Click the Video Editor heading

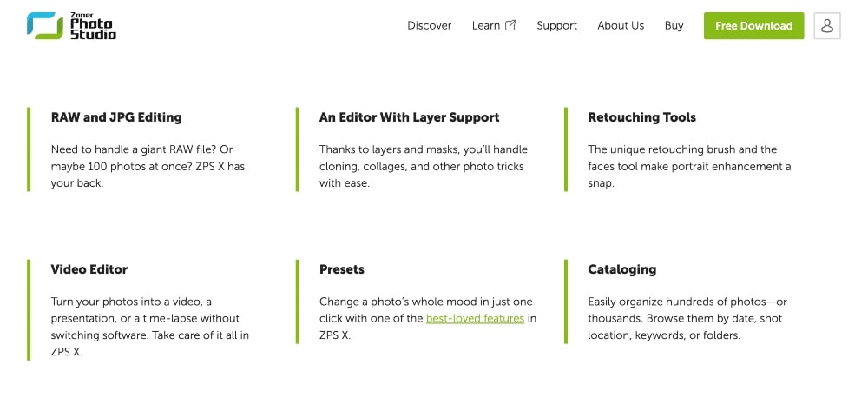89,269
